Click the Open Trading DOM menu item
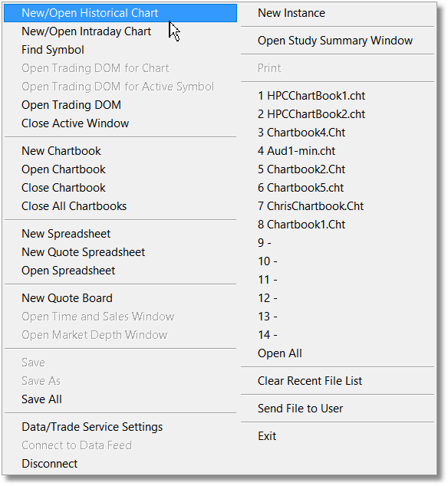Viewport: 448px width, 486px height. tap(120, 105)
